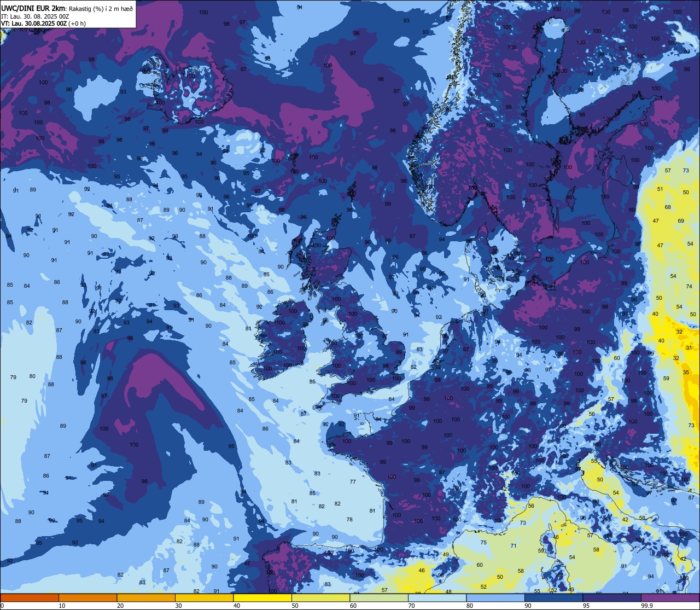
Task: Click the medium blue 90–95 legend swatch
Action: point(553,597)
